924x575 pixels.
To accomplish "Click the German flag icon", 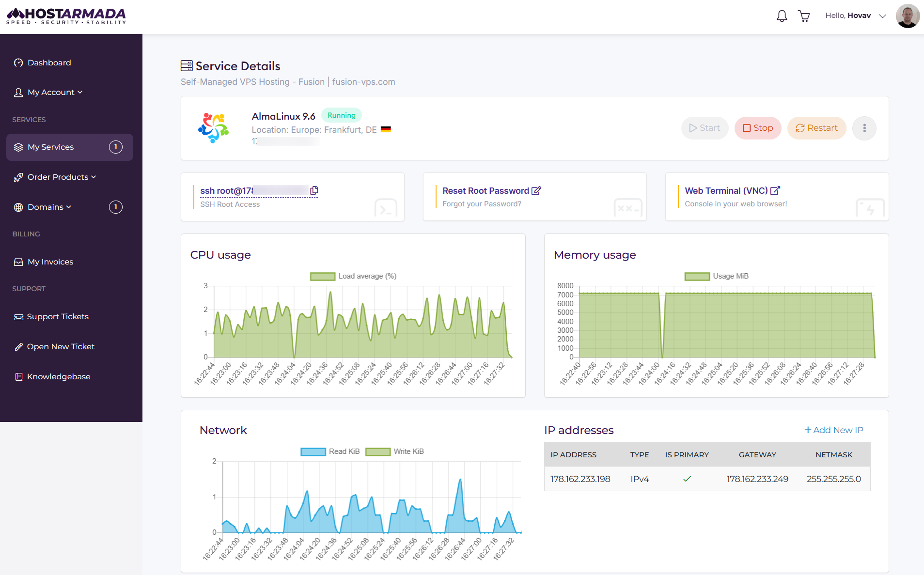I will tap(386, 129).
